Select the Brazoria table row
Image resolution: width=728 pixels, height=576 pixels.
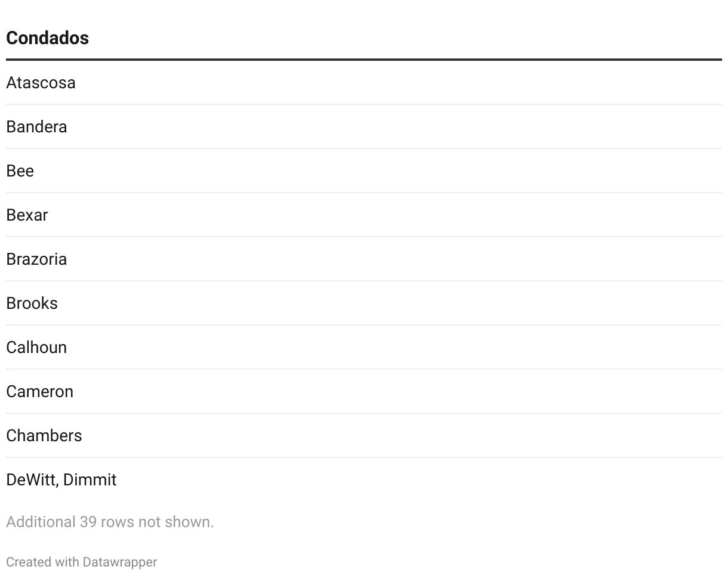click(36, 259)
